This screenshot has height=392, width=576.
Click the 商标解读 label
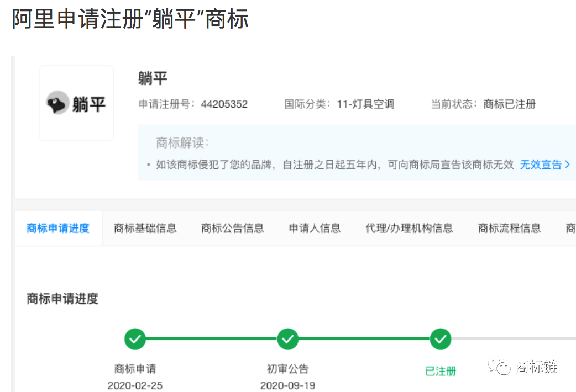(x=182, y=143)
